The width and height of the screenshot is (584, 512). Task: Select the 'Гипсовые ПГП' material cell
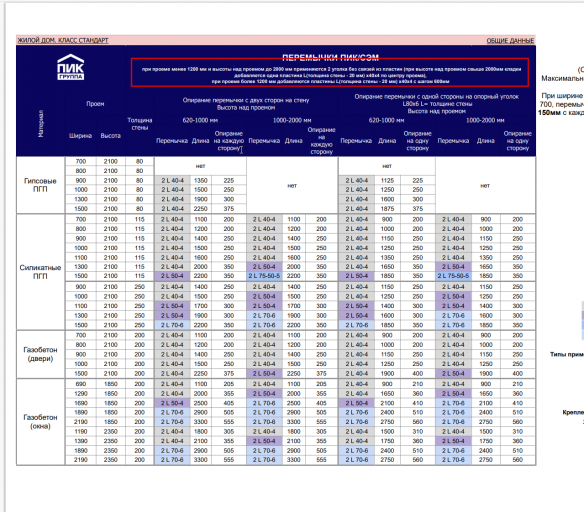pos(40,185)
